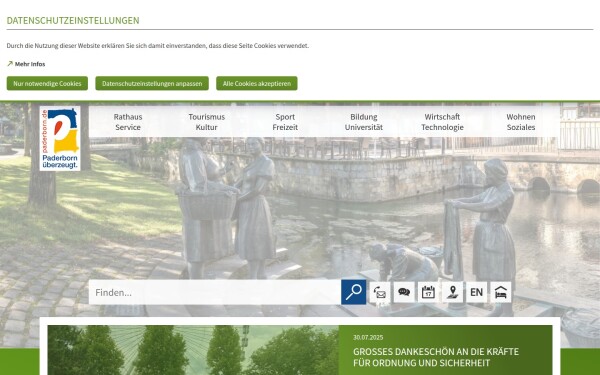This screenshot has width=600, height=375.
Task: Click the ferris wheel news image
Action: 193,350
